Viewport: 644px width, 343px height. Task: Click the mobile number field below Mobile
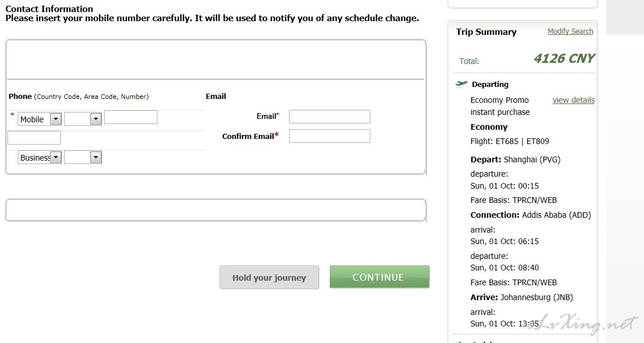tap(34, 138)
